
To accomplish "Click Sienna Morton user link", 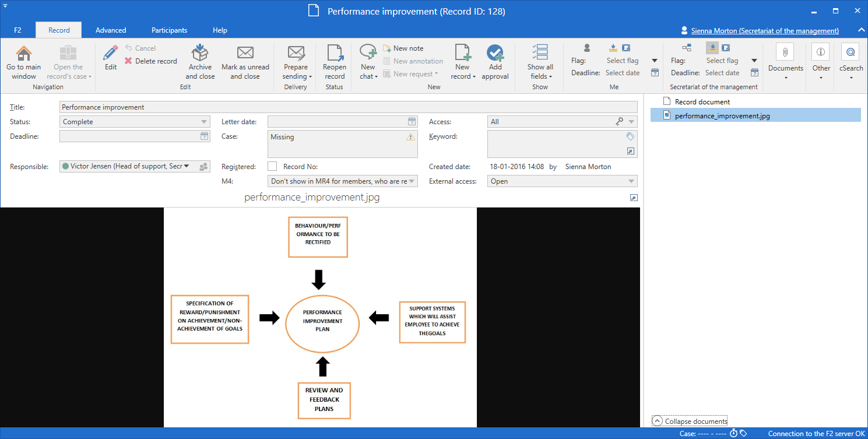I will (x=764, y=31).
